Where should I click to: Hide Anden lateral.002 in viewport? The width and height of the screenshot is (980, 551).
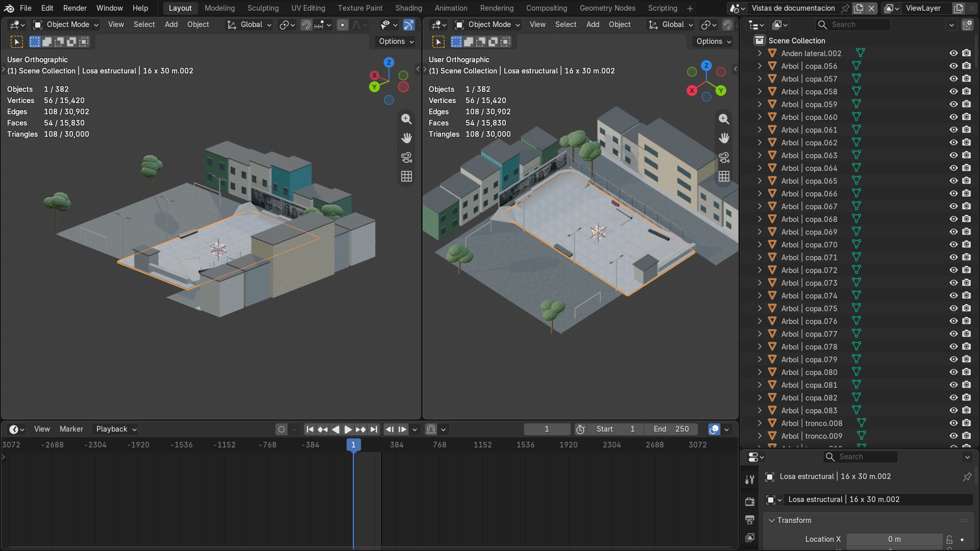(x=953, y=53)
